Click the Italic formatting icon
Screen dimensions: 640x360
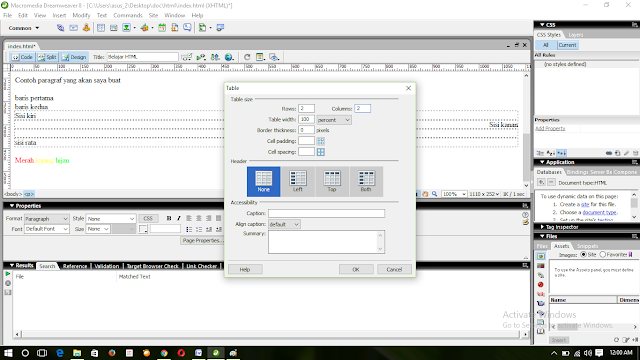(x=179, y=218)
